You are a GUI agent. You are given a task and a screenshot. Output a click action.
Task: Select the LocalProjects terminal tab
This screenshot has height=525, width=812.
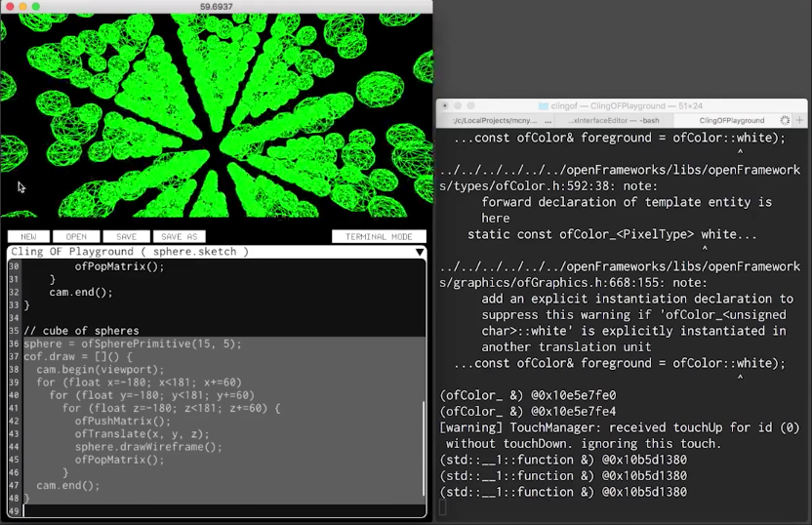coord(495,121)
